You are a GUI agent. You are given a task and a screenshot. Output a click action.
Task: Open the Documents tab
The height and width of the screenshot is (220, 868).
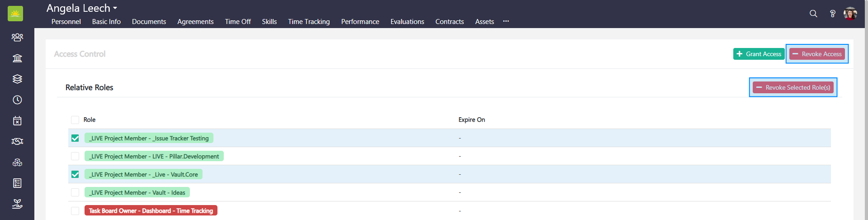[149, 22]
